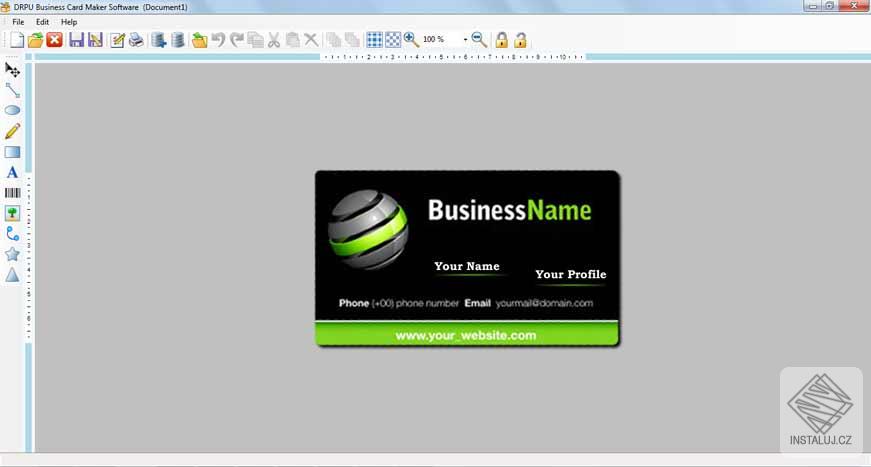Click the Send to Back icon
Viewport: 871px width, 467px height.
coord(352,40)
